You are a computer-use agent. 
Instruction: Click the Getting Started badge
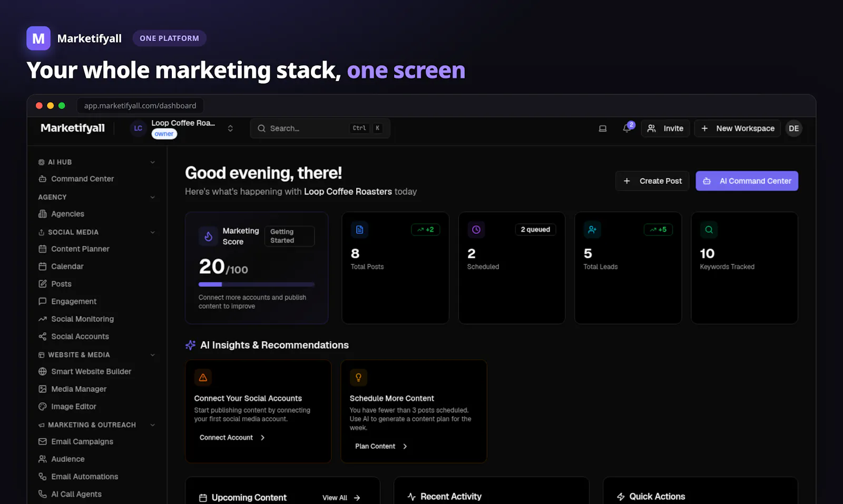click(x=289, y=236)
